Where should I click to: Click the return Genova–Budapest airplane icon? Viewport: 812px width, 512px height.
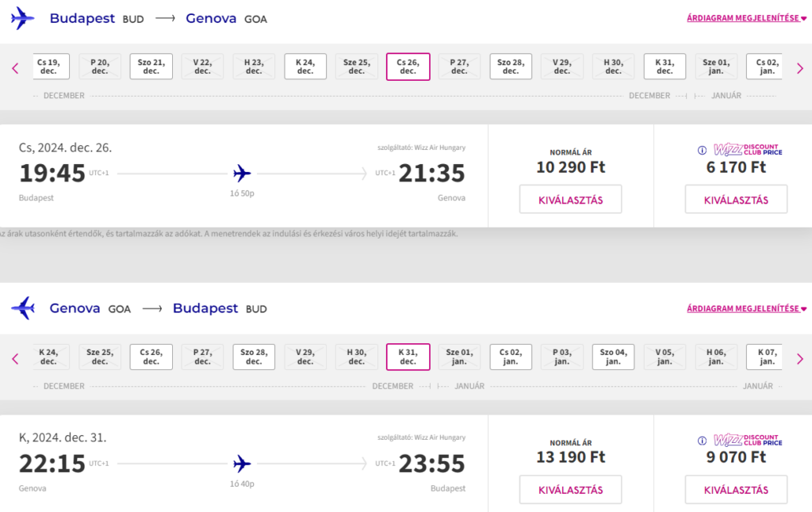[x=23, y=308]
